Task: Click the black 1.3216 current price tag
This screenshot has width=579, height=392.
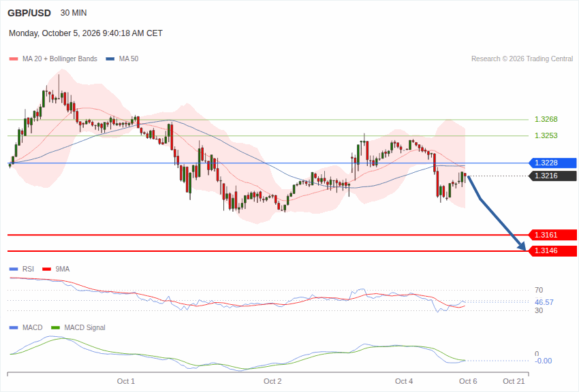Action: point(553,176)
